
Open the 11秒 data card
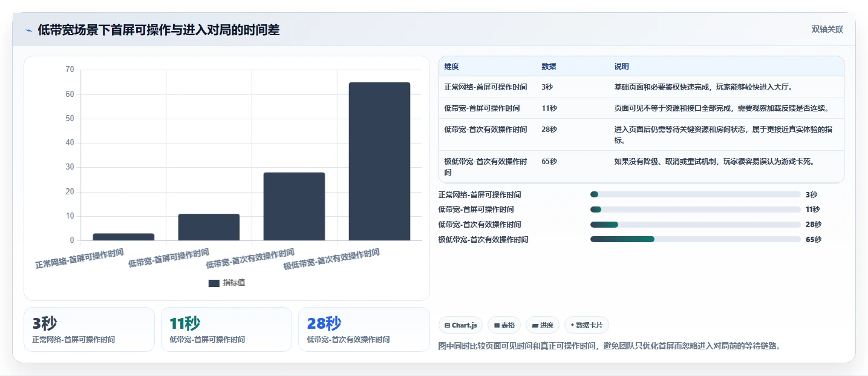click(226, 329)
